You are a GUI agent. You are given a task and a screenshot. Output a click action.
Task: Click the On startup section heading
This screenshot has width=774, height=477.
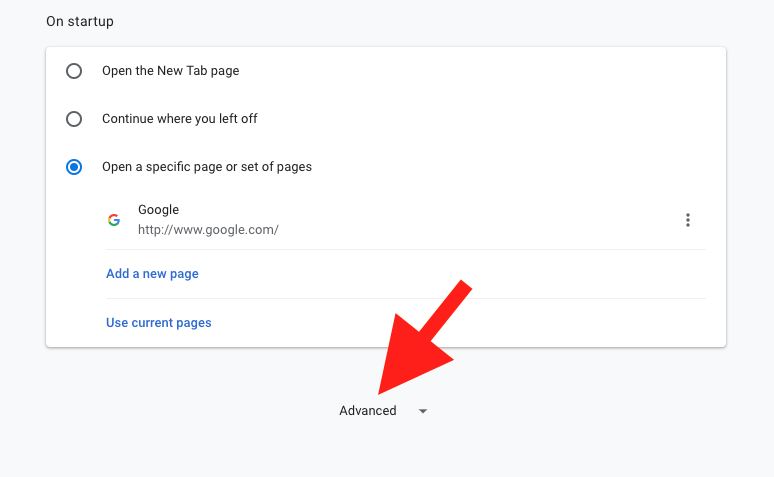tap(80, 21)
